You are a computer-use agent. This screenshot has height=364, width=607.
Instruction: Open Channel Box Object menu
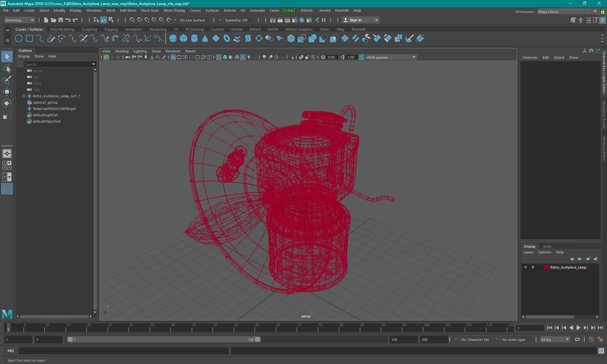(x=559, y=58)
